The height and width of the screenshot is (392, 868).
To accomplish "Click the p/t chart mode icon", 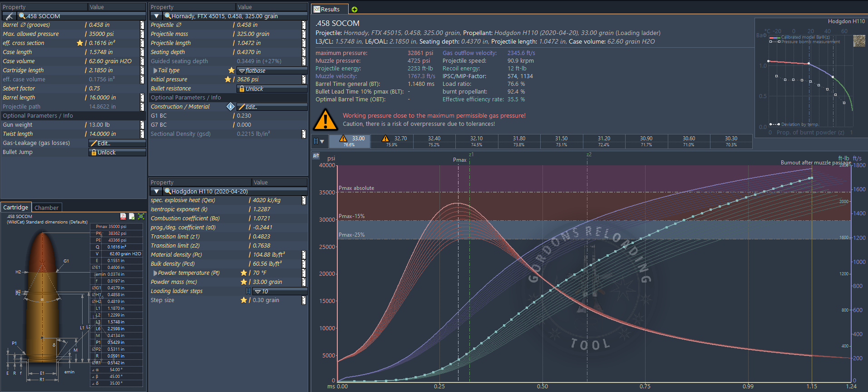I will (316, 156).
